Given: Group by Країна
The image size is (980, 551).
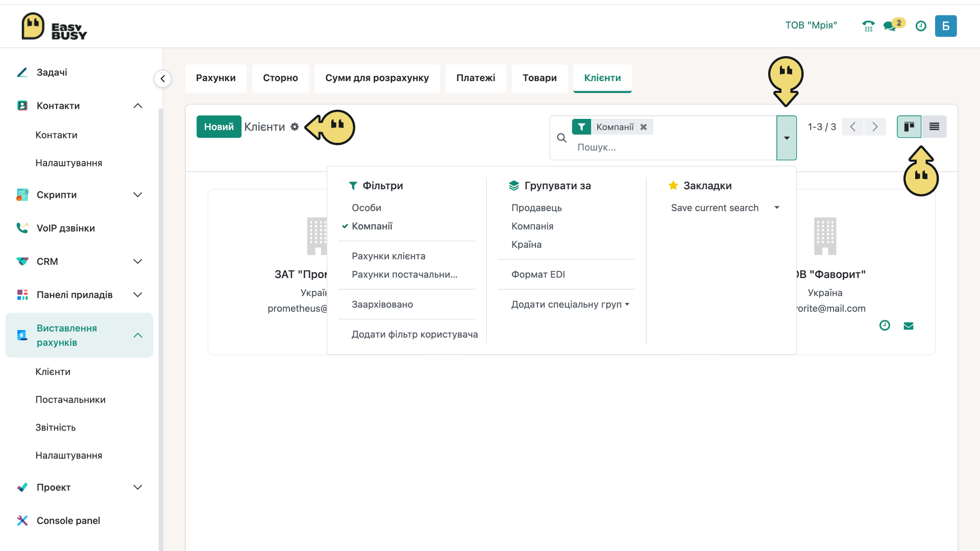Looking at the screenshot, I should point(526,244).
